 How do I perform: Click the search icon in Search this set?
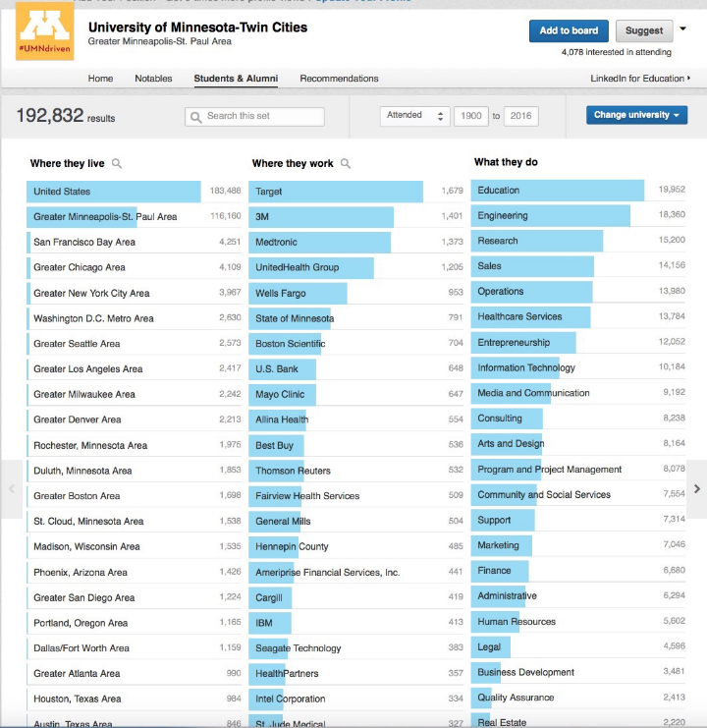195,117
